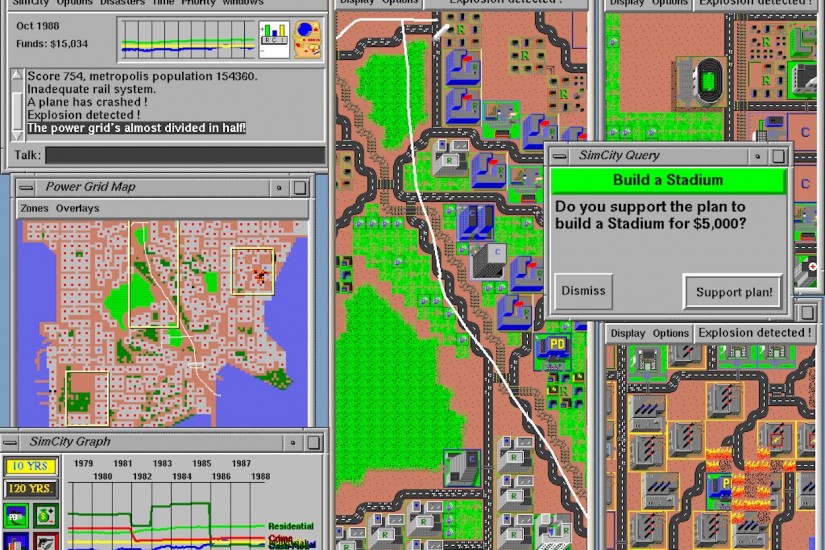Click the Dismiss button
This screenshot has width=825, height=550.
coord(583,291)
